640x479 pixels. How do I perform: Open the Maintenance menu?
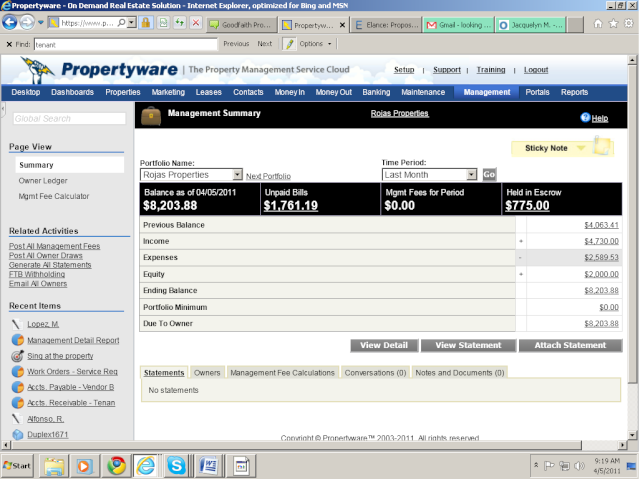pos(423,92)
